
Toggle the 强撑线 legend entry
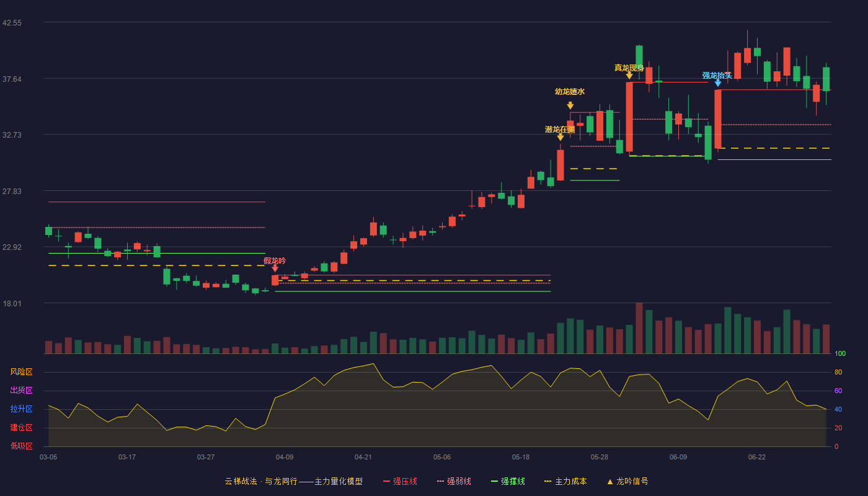click(x=508, y=481)
